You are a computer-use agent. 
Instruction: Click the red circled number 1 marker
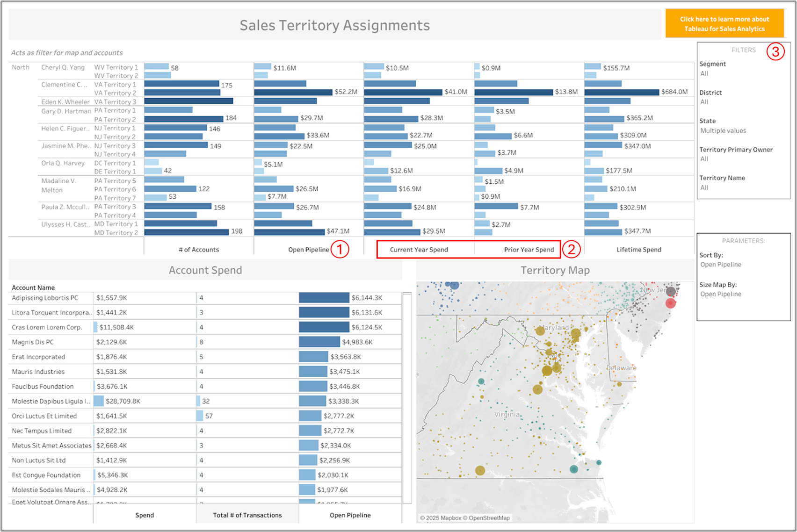click(340, 249)
